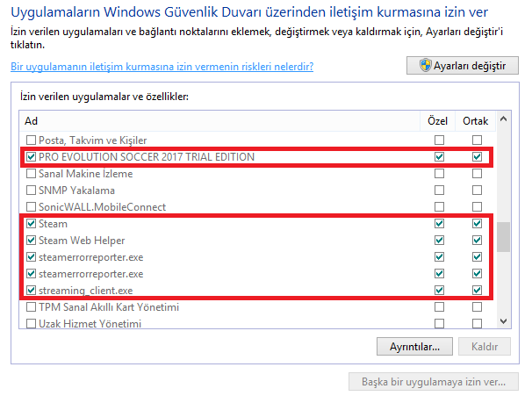Toggle Özel checkbox for TPM Sanal Akıllı Kart
The width and height of the screenshot is (532, 403).
click(439, 307)
